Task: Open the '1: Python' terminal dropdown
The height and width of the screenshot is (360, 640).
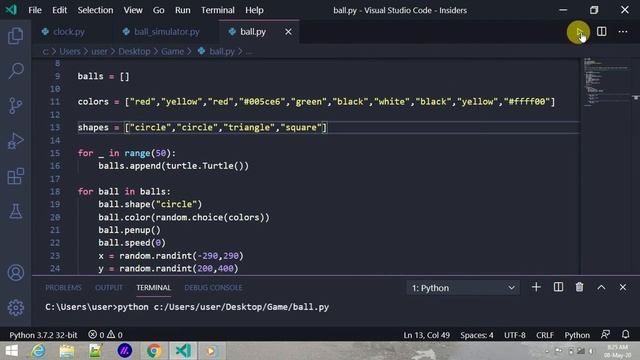Action: point(463,288)
